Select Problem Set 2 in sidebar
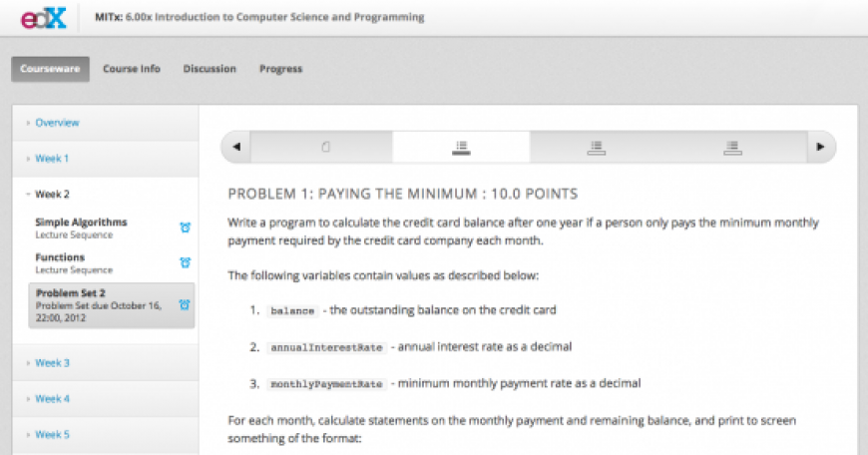This screenshot has width=868, height=455. point(112,305)
